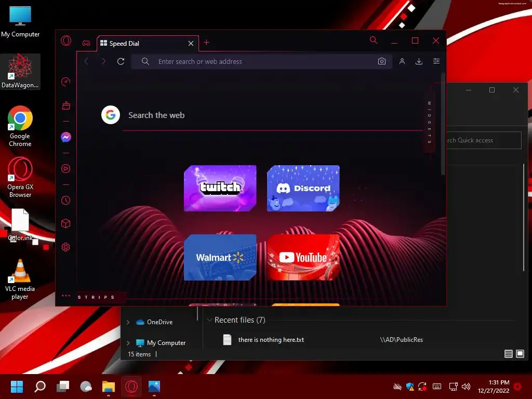Open the vertical WIDGETS side panel tab
This screenshot has height=399, width=532.
[429, 123]
